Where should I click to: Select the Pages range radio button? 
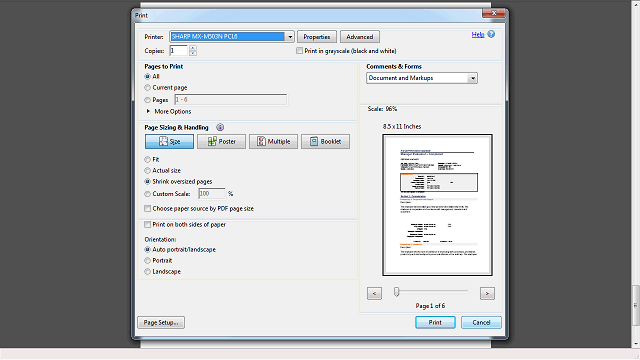(148, 100)
